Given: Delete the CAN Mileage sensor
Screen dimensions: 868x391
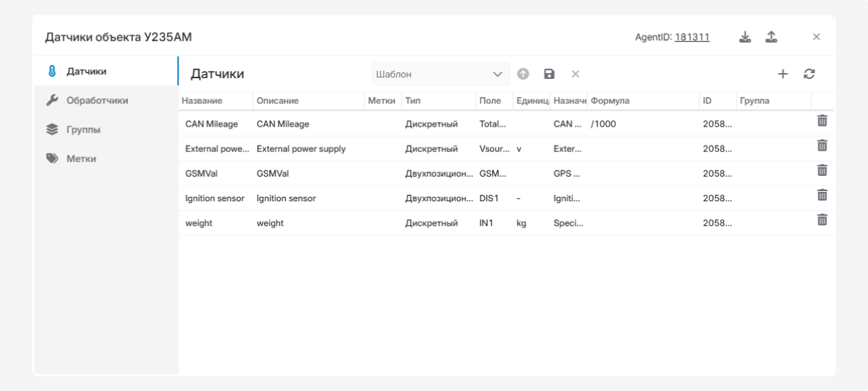Looking at the screenshot, I should click(x=822, y=122).
